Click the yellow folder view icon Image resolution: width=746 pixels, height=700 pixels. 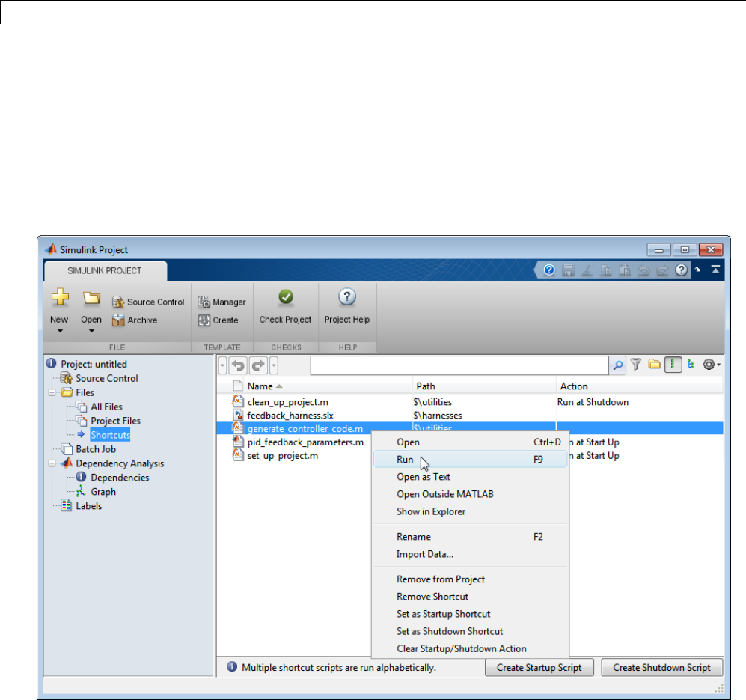point(655,365)
